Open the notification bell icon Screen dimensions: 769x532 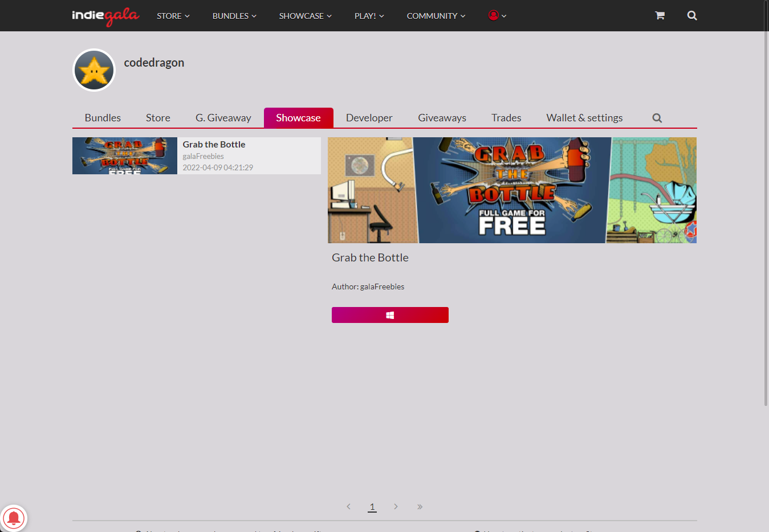coord(14,518)
